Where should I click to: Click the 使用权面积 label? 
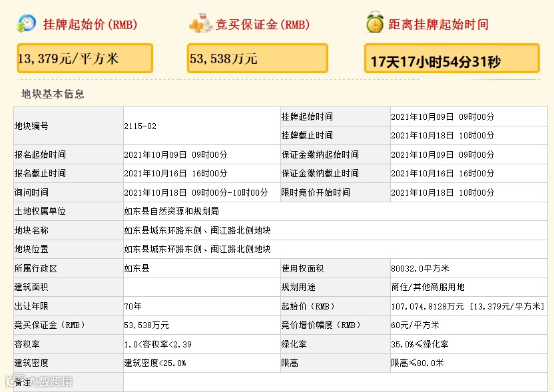302,268
